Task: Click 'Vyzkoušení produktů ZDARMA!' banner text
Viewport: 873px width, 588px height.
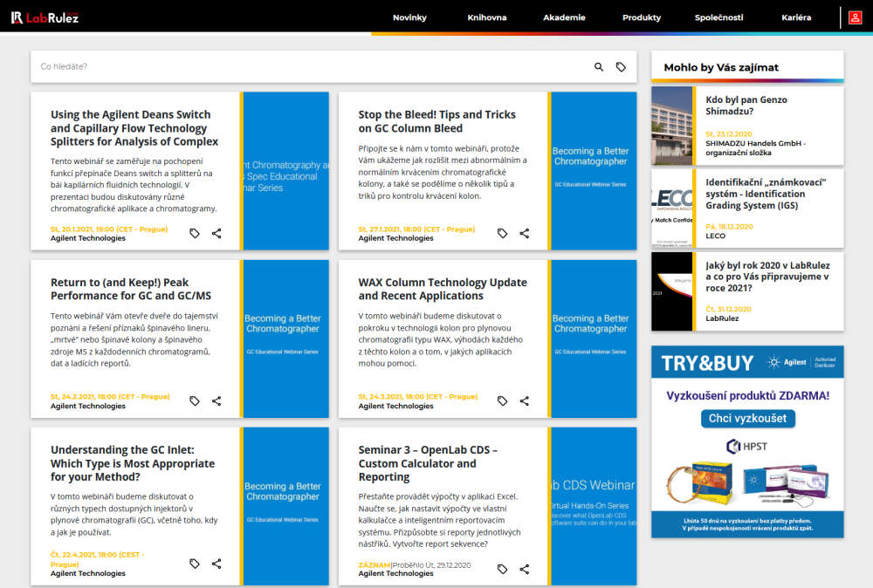Action: [748, 395]
